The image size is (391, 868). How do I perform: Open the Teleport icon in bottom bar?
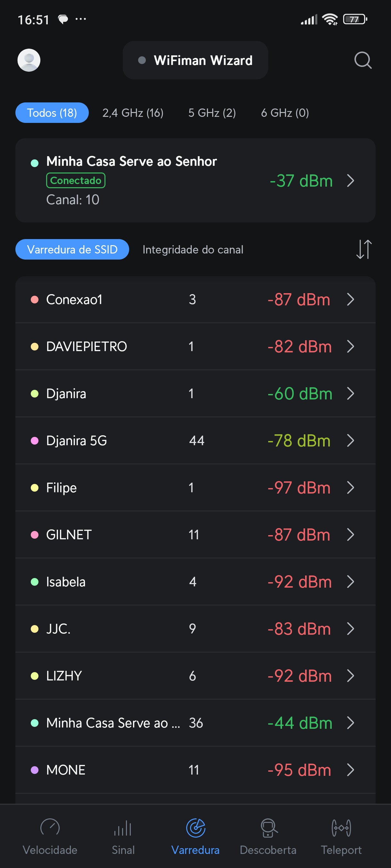[341, 828]
